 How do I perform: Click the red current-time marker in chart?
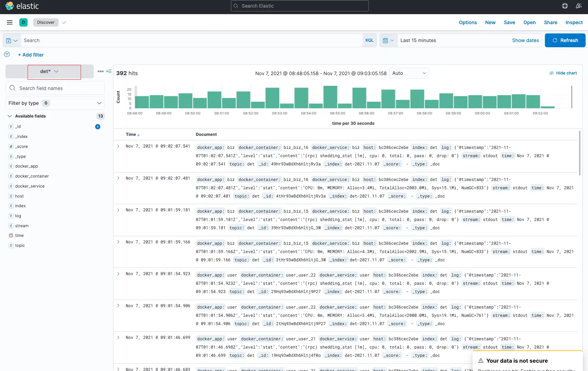(572, 97)
